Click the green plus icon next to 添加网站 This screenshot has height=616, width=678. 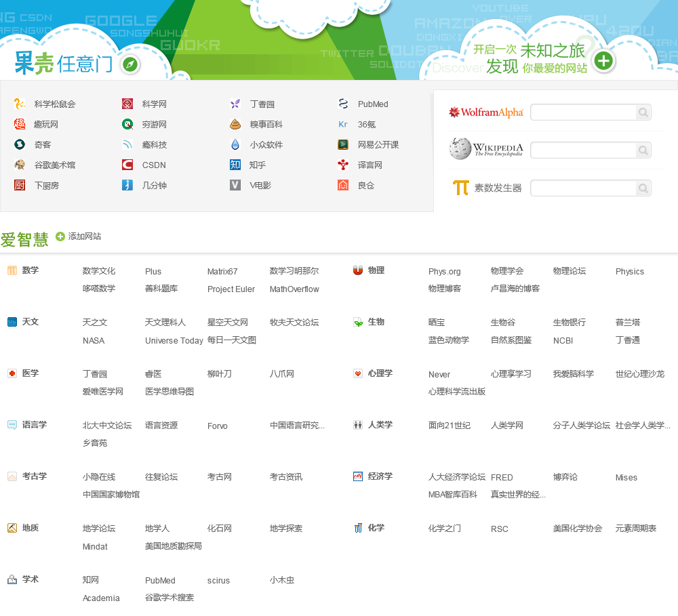point(60,237)
